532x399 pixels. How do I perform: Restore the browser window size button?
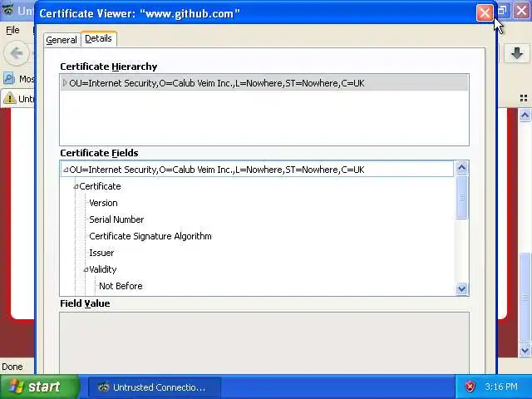point(503,11)
